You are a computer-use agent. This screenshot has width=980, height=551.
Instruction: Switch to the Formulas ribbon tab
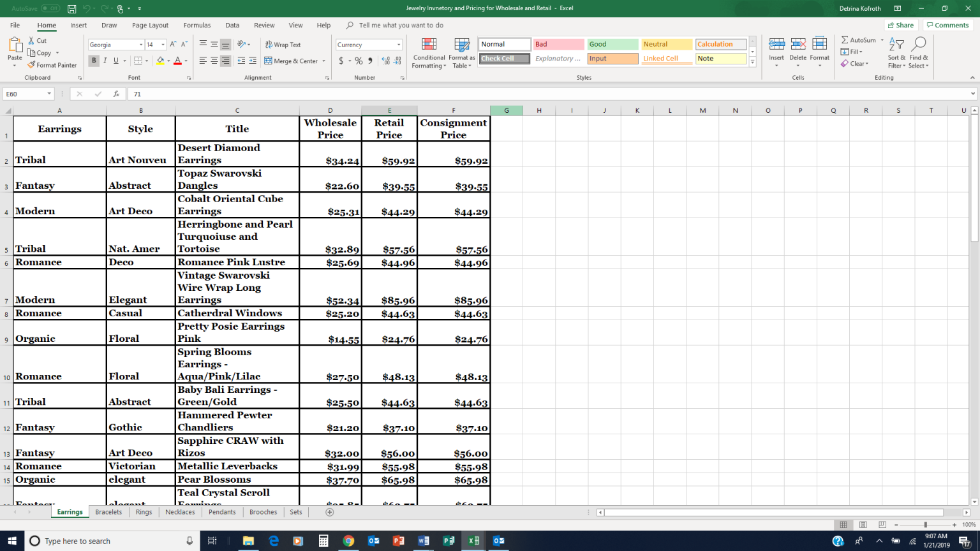pyautogui.click(x=197, y=25)
